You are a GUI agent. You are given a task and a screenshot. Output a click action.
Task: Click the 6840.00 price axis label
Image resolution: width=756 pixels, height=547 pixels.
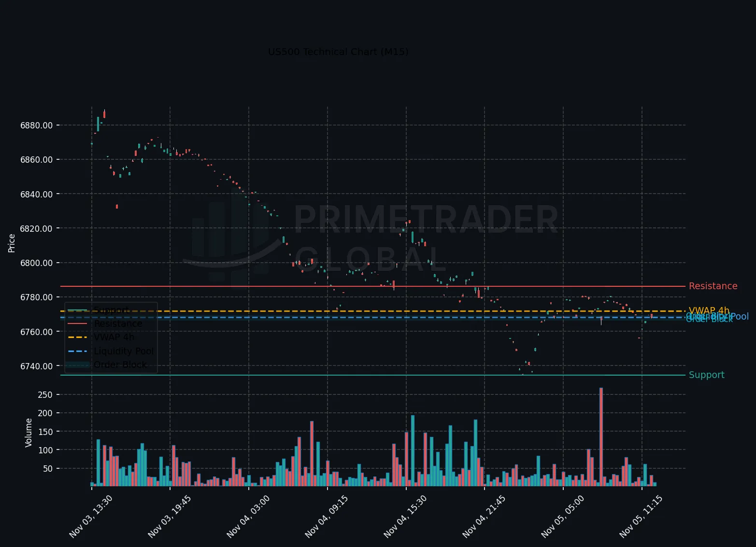point(36,194)
